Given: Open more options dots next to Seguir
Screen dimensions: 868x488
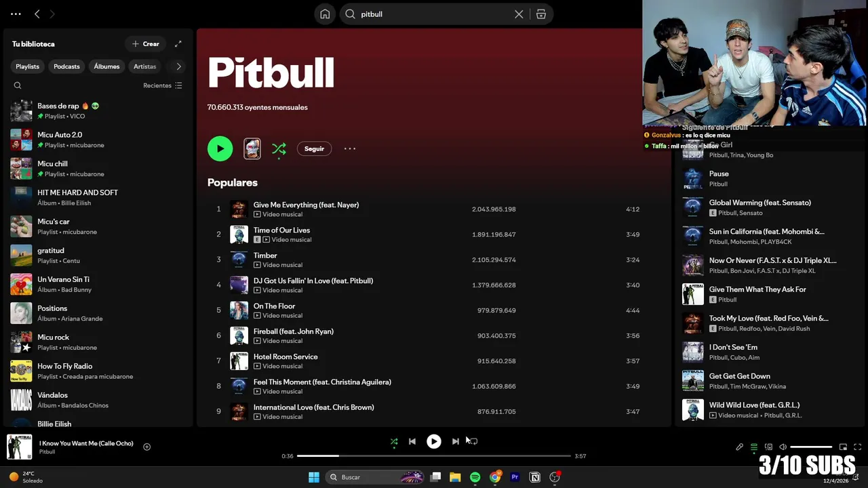Looking at the screenshot, I should (350, 148).
